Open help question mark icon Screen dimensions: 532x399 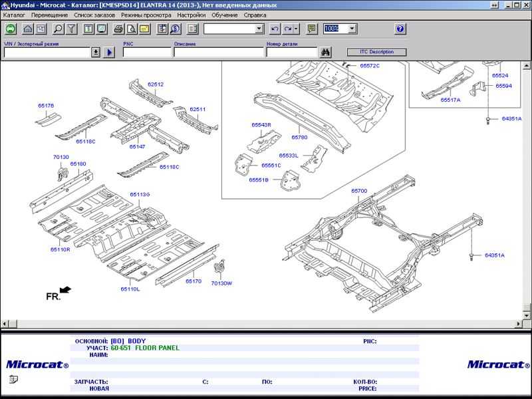[400, 29]
